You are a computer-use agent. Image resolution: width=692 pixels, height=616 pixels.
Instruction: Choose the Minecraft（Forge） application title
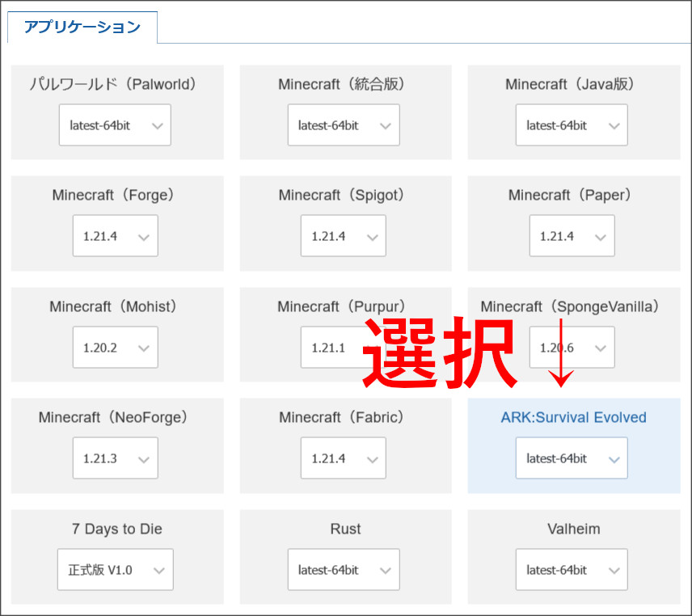(x=113, y=195)
